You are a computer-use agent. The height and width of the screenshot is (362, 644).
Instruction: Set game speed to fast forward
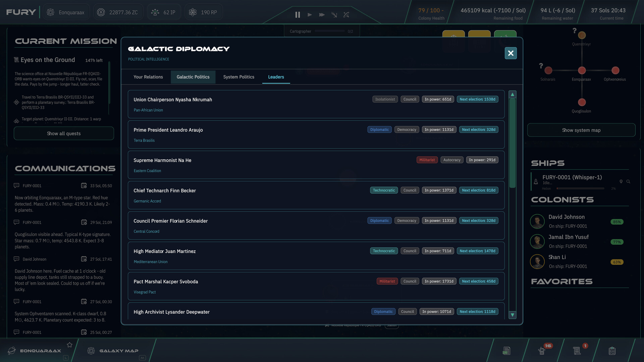pos(322,15)
